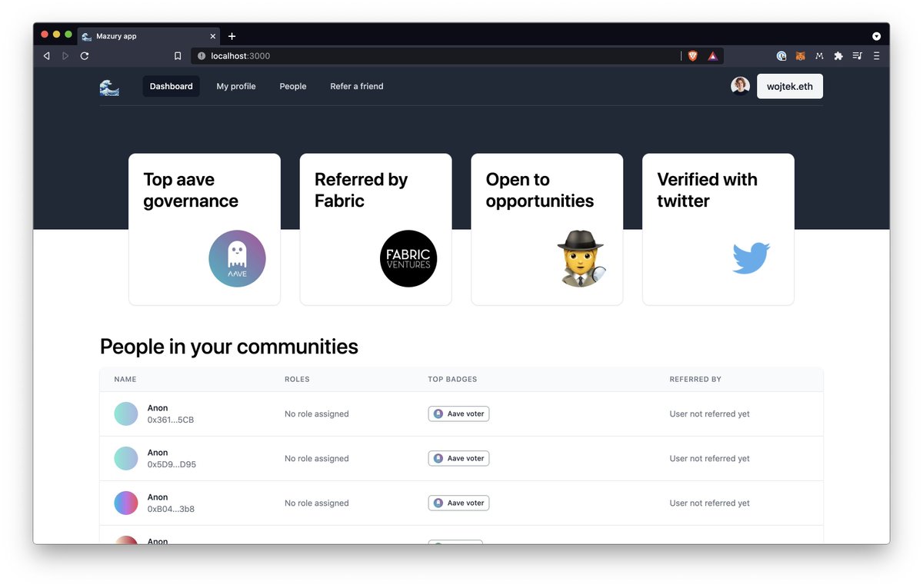Click 'No role assigned' in 0x5D9...D95 row
923x588 pixels.
[317, 458]
